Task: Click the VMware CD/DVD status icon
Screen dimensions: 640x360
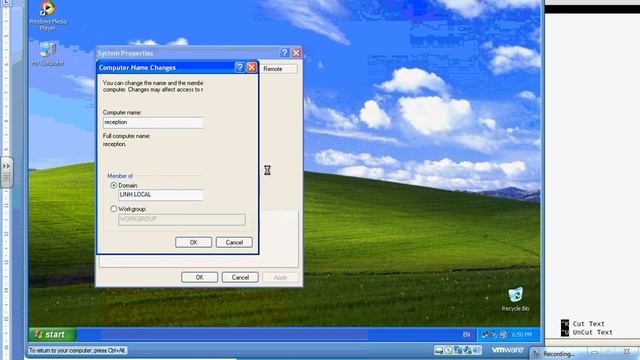Action: pyautogui.click(x=448, y=350)
